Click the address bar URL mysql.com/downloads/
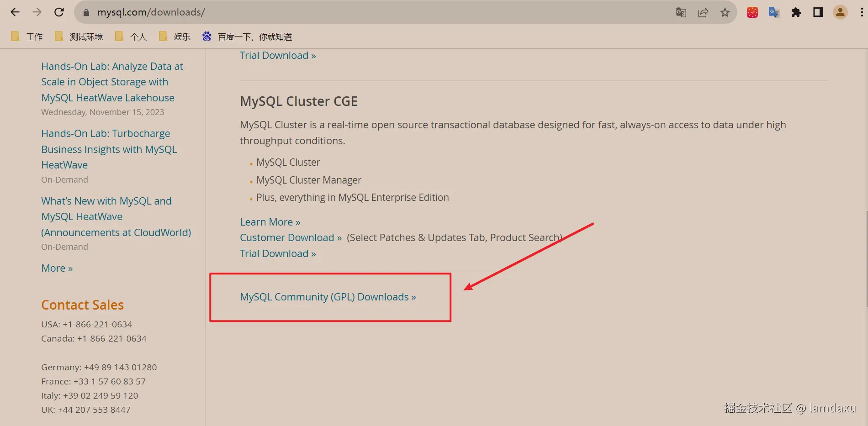Screen dimensions: 868x426 pyautogui.click(x=151, y=12)
